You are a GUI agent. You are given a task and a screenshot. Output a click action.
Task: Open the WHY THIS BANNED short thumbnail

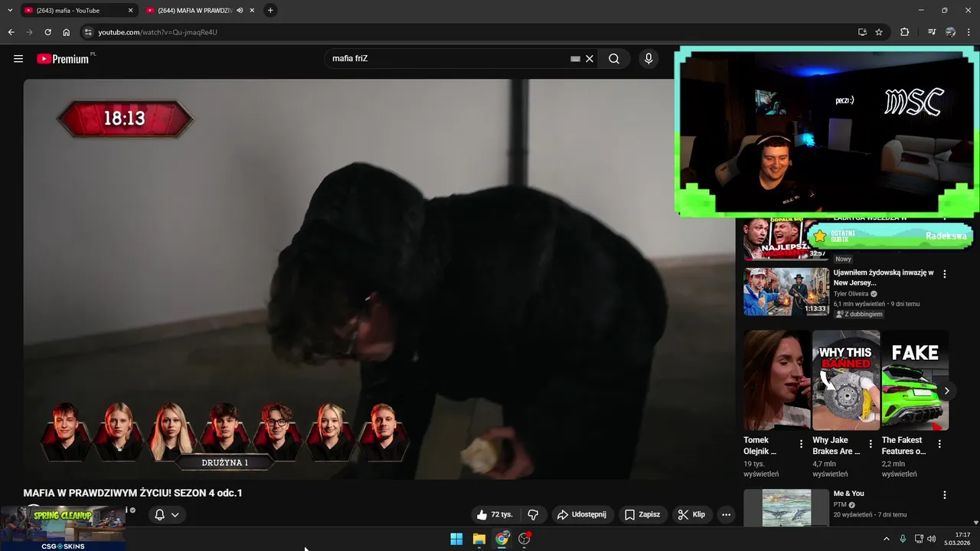point(846,380)
